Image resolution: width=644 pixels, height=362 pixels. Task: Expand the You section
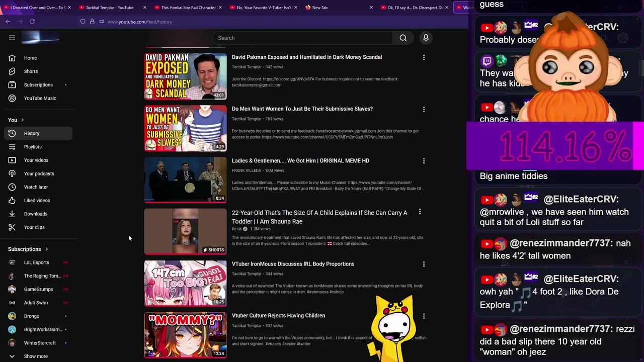(16, 120)
